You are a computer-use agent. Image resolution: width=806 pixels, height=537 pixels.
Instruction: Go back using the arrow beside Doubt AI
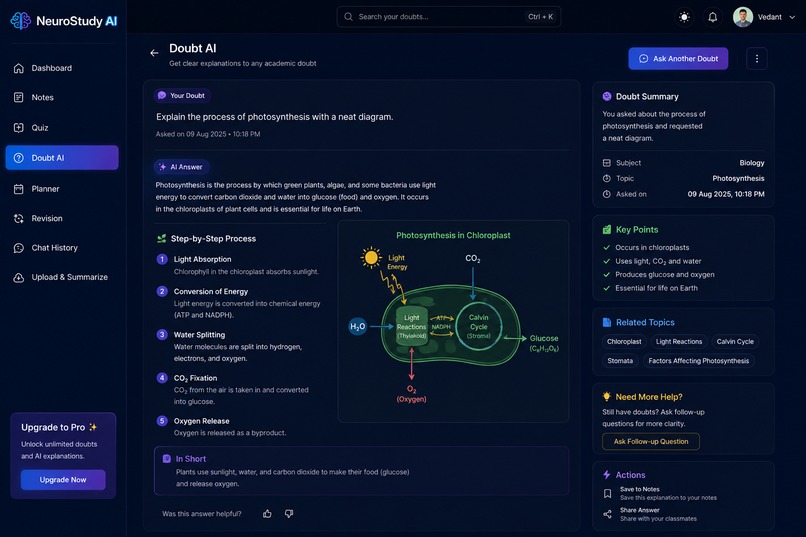pyautogui.click(x=154, y=53)
